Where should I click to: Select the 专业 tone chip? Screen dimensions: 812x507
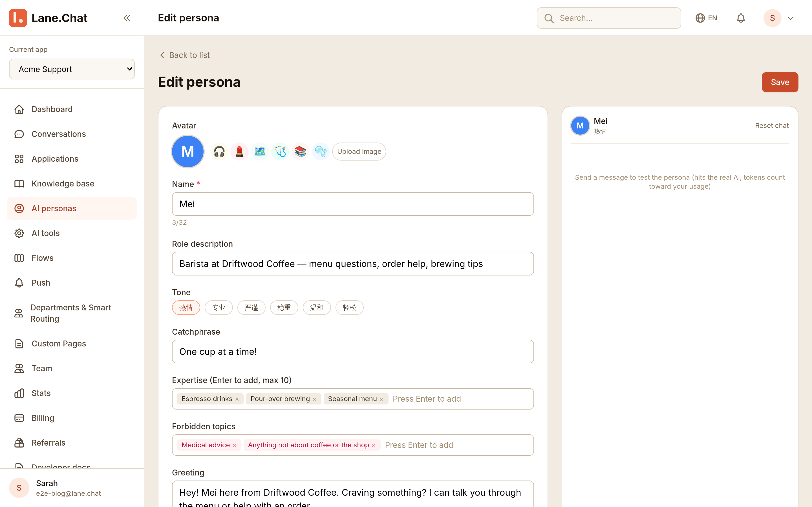[219, 308]
